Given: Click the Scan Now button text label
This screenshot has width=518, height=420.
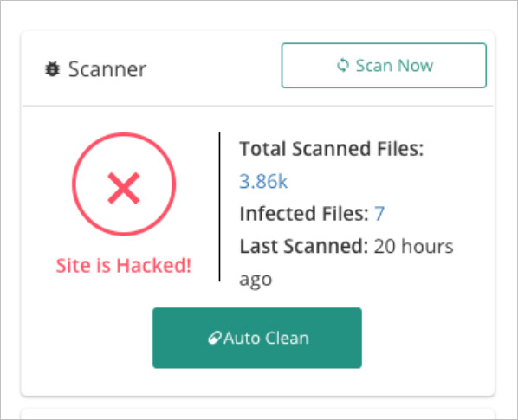Looking at the screenshot, I should coord(394,65).
